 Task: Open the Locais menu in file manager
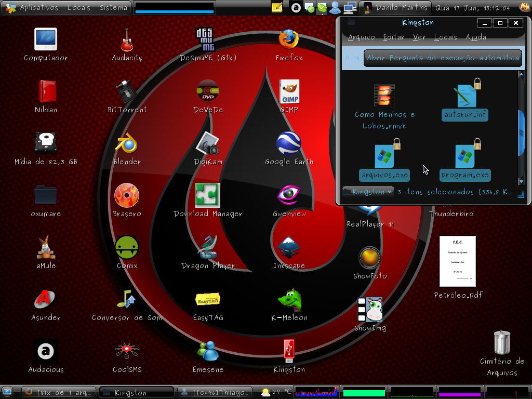click(445, 37)
